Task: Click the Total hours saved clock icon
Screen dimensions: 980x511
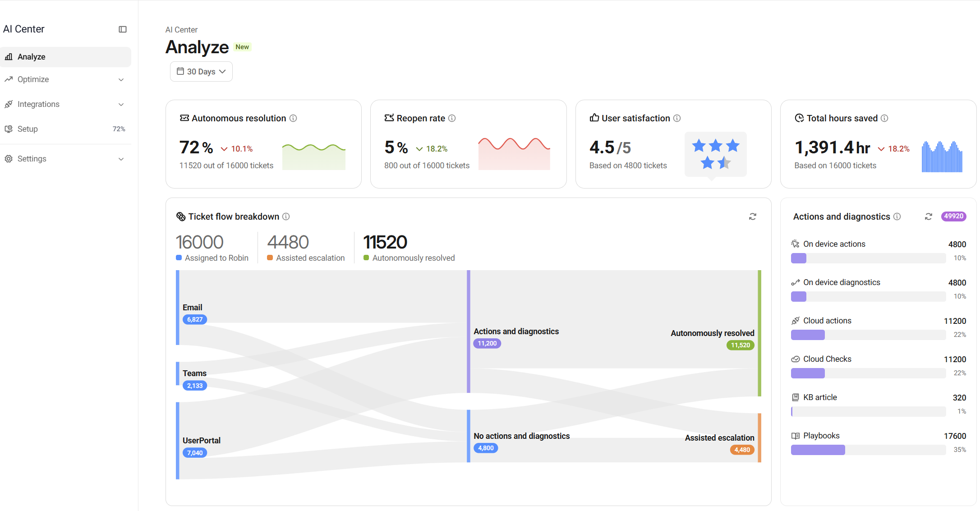Action: tap(799, 118)
